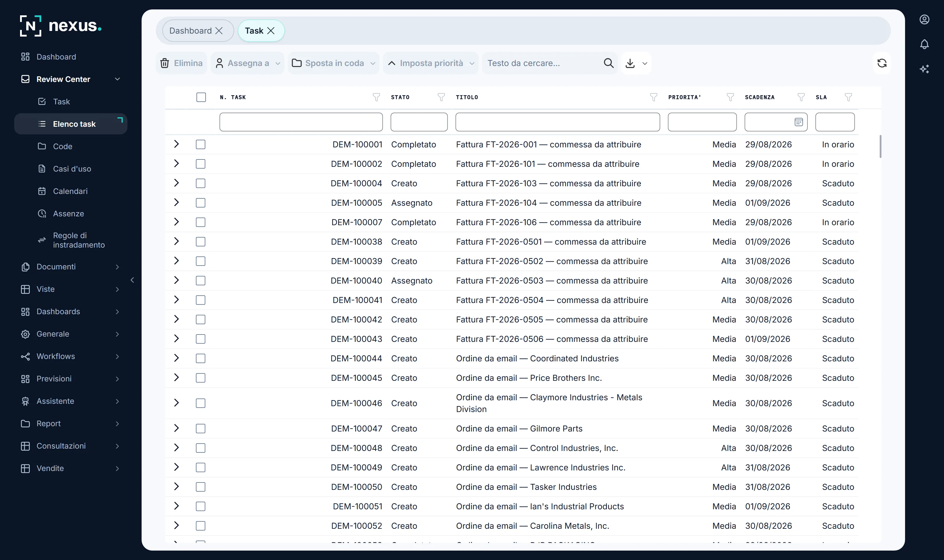Screen dimensions: 944x560
Task: Click the N. TASK filter input
Action: pyautogui.click(x=301, y=122)
